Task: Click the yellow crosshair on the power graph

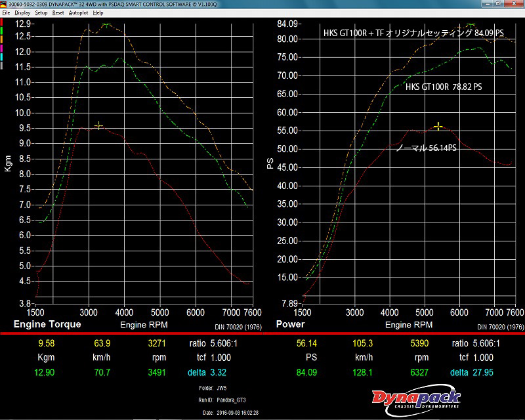Action: tap(438, 126)
